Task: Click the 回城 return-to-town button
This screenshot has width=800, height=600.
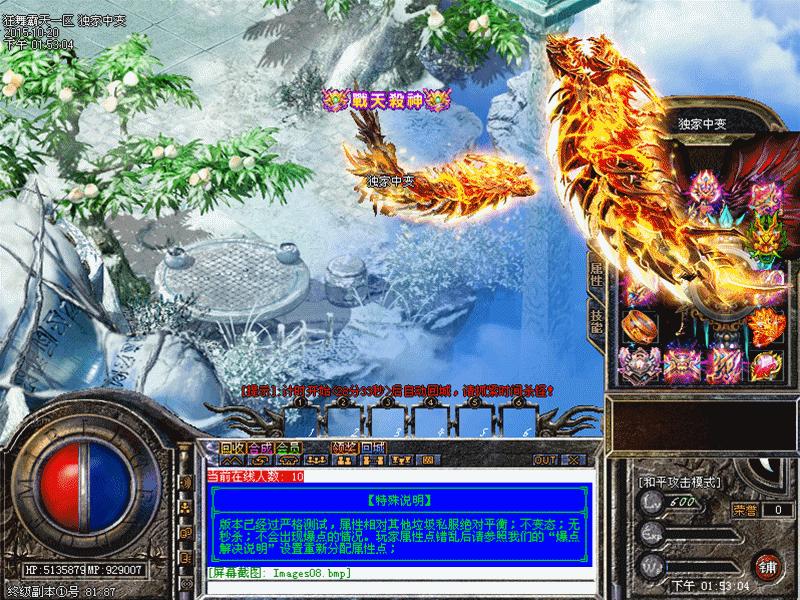Action: pyautogui.click(x=372, y=448)
